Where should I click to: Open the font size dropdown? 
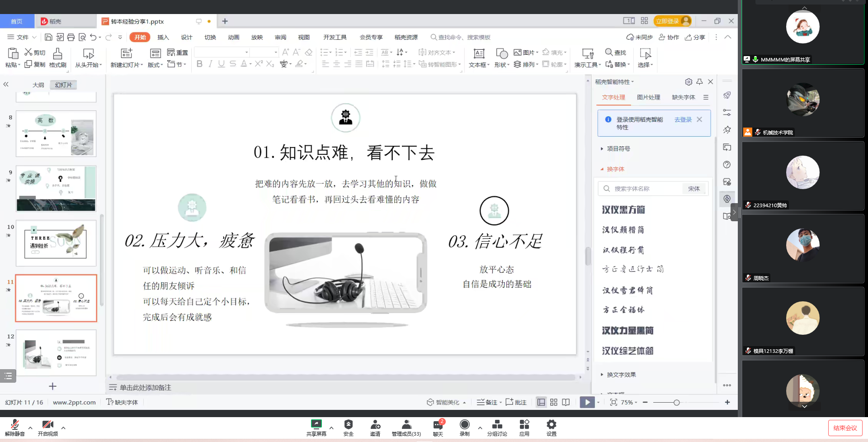[276, 52]
